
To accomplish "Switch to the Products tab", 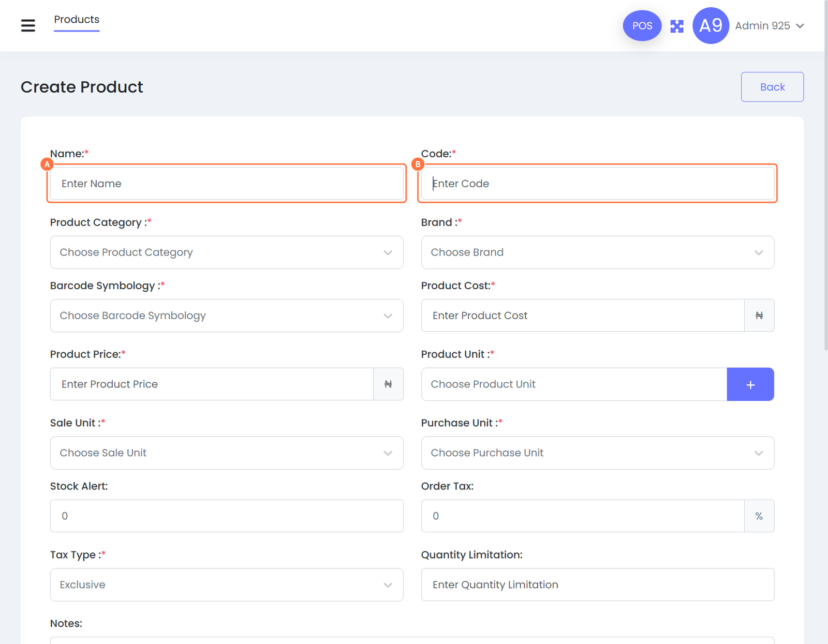I will 77,20.
